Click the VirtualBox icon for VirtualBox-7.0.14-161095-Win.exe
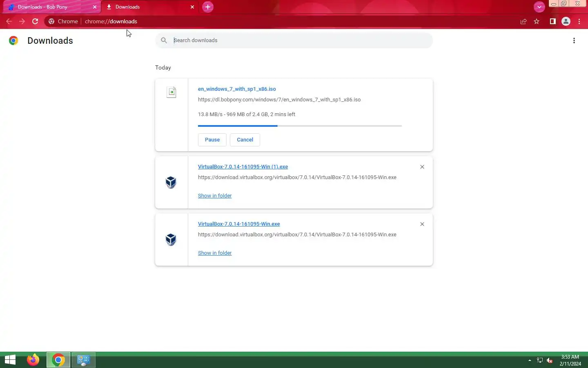The image size is (588, 368). (171, 239)
